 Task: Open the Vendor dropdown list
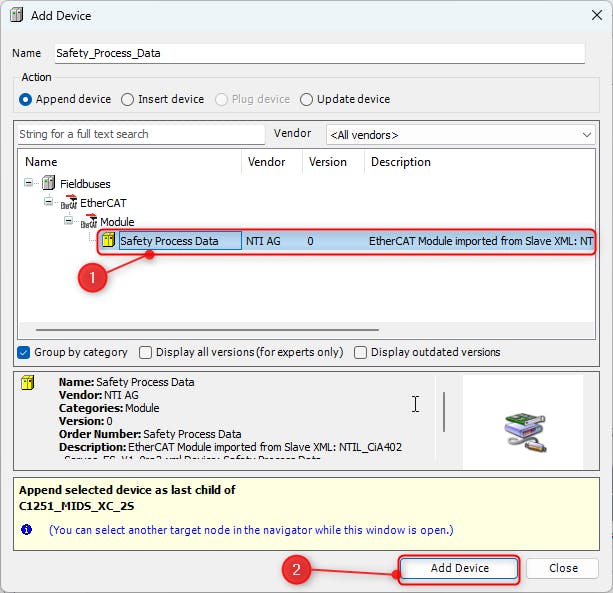tap(587, 134)
